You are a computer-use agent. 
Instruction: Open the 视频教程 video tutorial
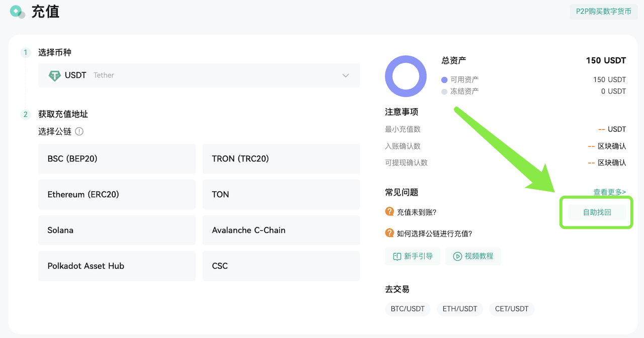473,256
